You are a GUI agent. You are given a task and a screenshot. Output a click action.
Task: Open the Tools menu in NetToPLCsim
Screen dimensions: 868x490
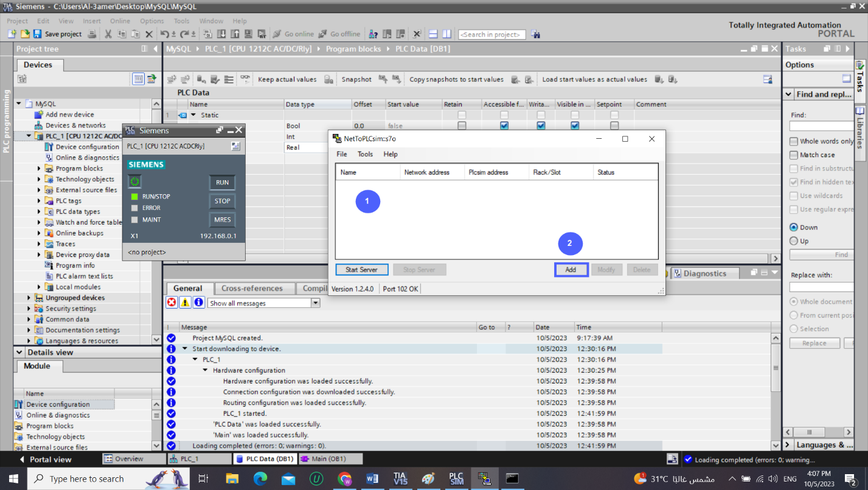tap(365, 154)
